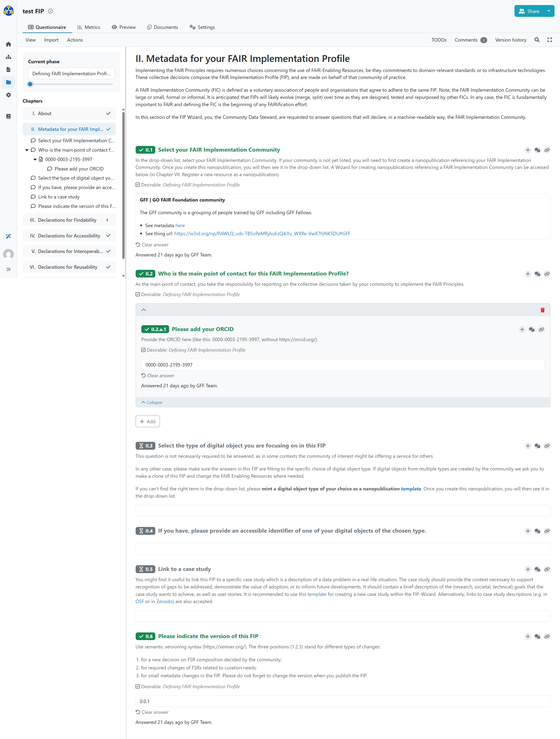The image size is (560, 739).
Task: Select 'Link to a case study' tree item
Action: click(x=59, y=197)
